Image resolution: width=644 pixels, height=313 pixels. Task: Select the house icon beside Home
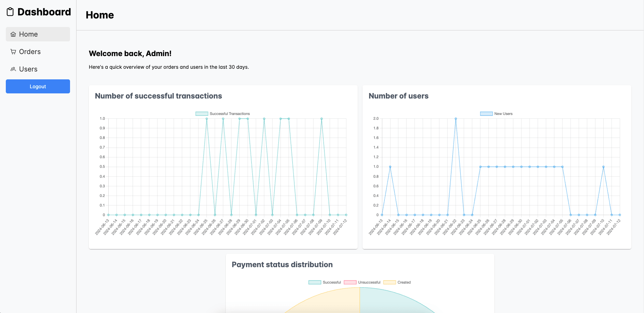tap(13, 34)
